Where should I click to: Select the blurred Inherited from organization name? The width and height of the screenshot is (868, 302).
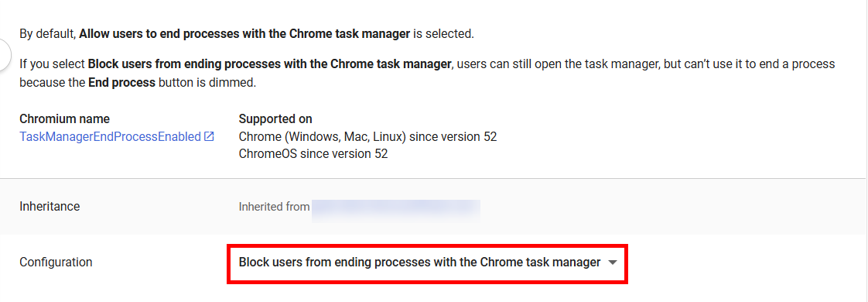tap(395, 207)
